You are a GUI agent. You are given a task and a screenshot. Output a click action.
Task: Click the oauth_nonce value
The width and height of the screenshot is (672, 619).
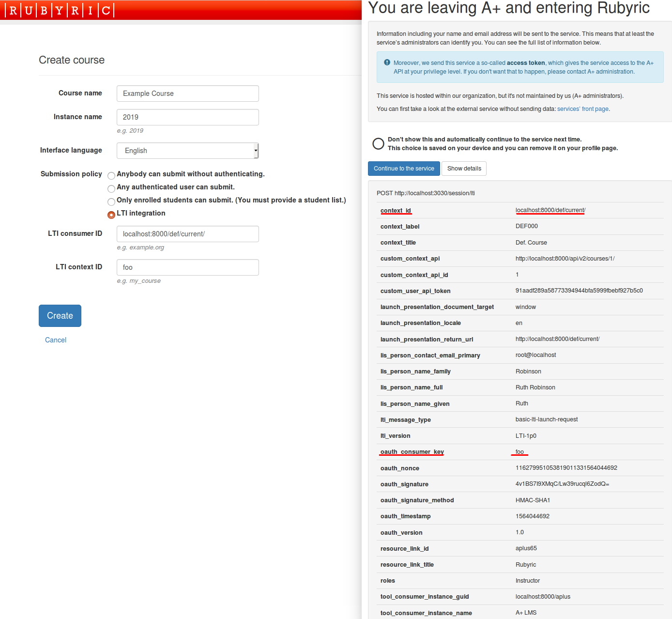tap(566, 468)
